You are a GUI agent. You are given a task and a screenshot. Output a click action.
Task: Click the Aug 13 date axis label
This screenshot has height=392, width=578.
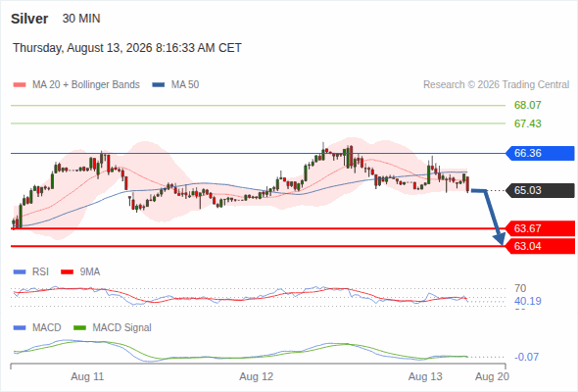(425, 377)
